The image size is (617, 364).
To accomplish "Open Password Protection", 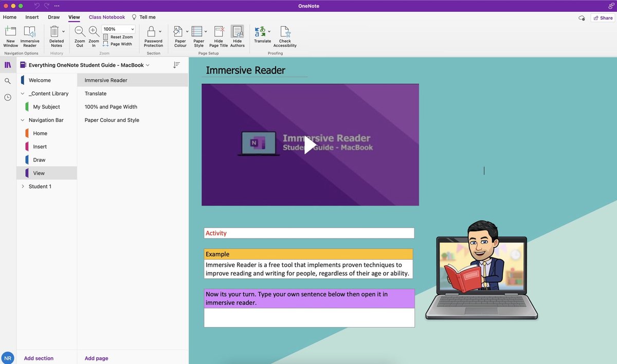I will pos(153,37).
